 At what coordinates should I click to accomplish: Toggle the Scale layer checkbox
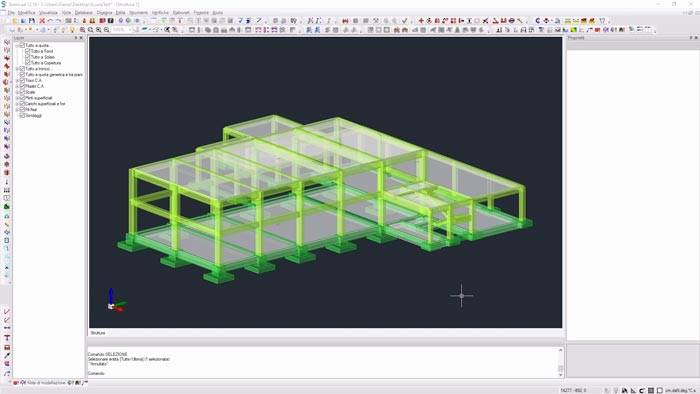click(x=22, y=92)
